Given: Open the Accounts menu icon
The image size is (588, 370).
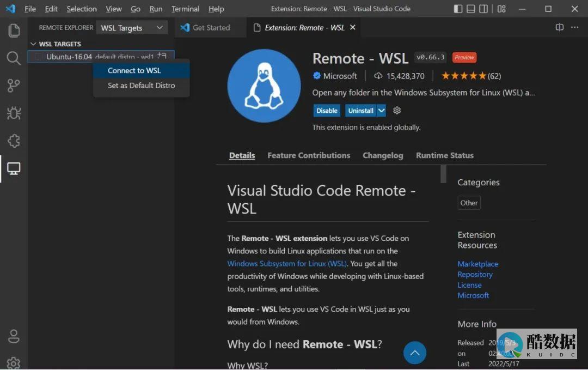Looking at the screenshot, I should pyautogui.click(x=14, y=336).
